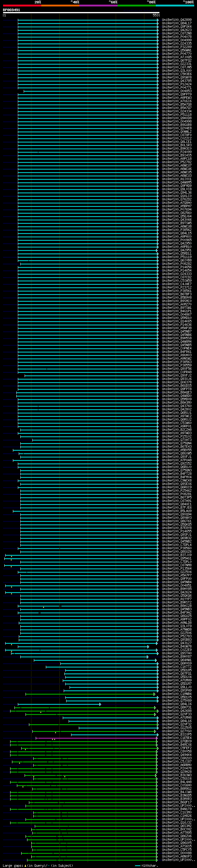
Task: Select hit label UniRef100_P20478
Action: (x=177, y=768)
